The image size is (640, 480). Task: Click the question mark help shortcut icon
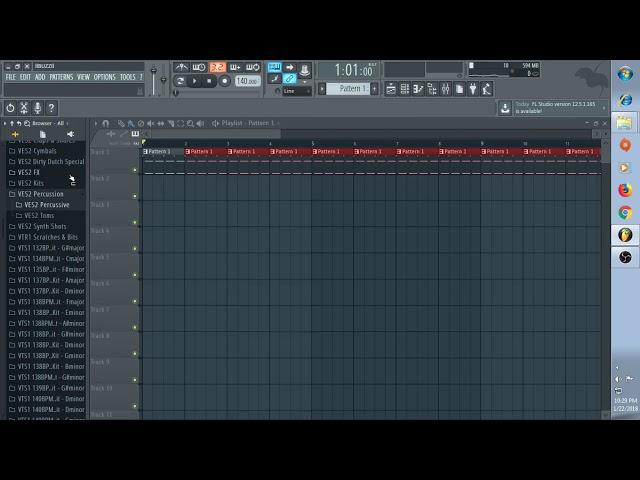[51, 108]
